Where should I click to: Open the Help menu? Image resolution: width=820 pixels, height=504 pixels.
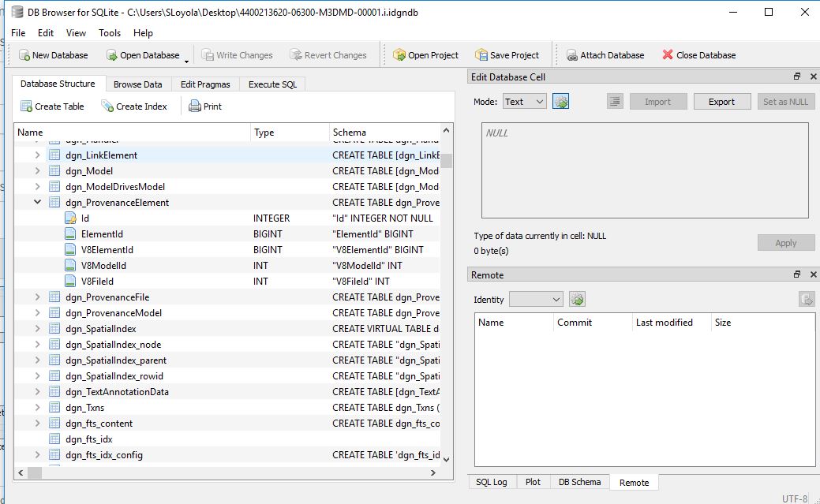click(x=143, y=32)
